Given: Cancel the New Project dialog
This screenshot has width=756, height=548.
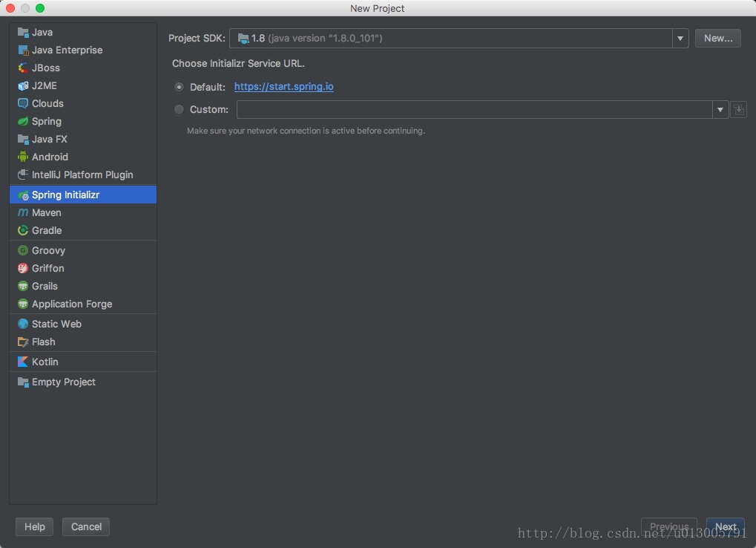Looking at the screenshot, I should pyautogui.click(x=86, y=526).
